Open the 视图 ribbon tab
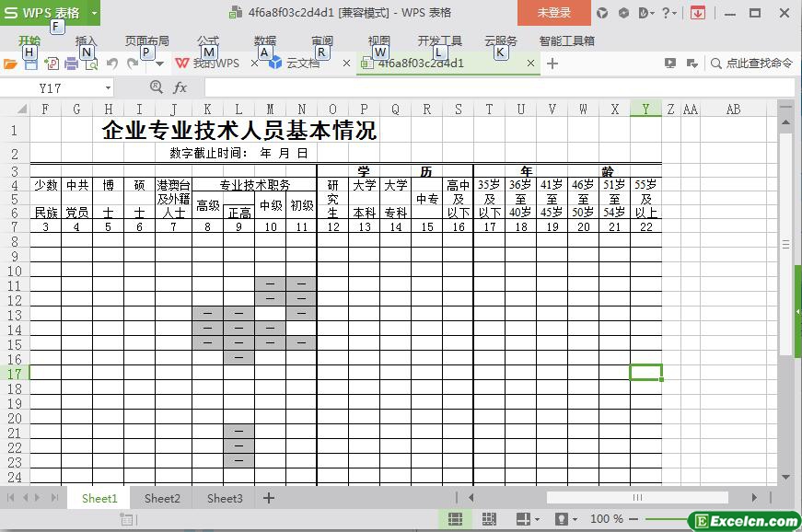 (379, 40)
